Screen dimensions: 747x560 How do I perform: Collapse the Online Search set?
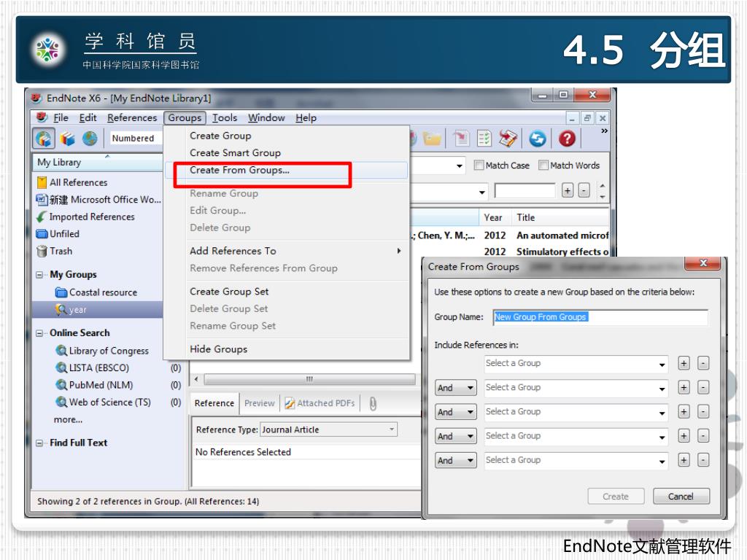39,333
